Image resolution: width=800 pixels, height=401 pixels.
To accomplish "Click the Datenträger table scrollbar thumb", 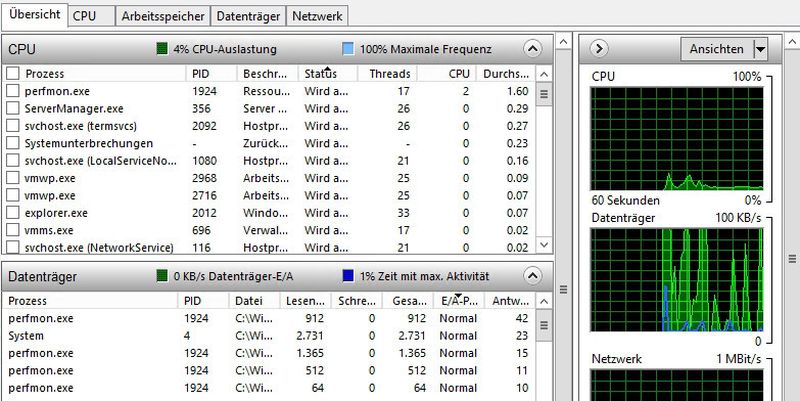I will pyautogui.click(x=544, y=325).
